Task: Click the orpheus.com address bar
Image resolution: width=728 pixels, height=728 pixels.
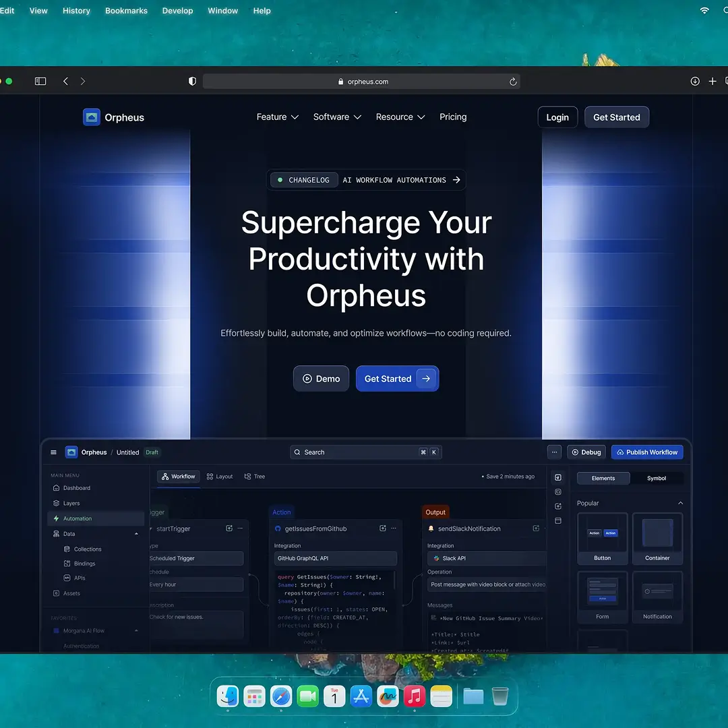Action: click(361, 82)
